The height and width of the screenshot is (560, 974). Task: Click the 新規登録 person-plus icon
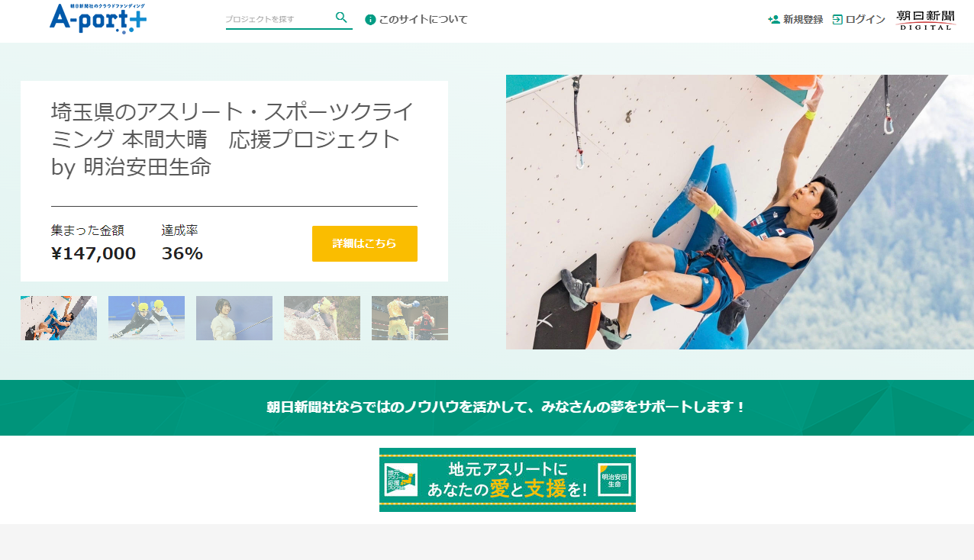point(774,19)
